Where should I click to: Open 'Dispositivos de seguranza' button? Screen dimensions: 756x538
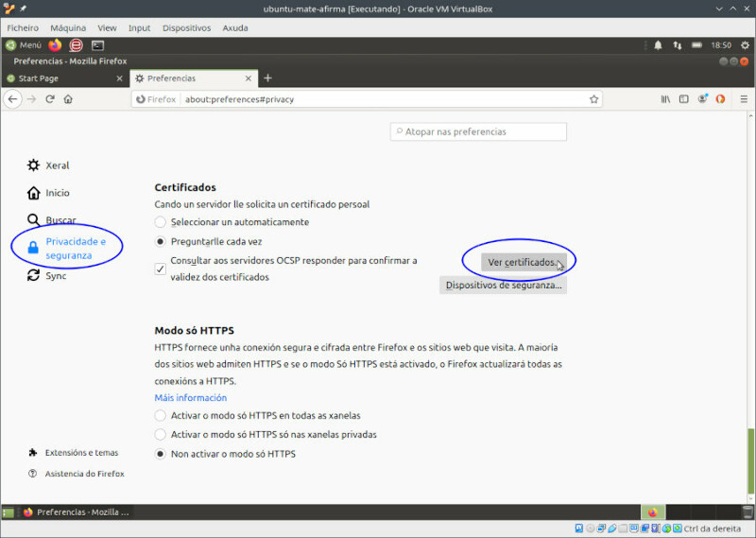(x=503, y=285)
